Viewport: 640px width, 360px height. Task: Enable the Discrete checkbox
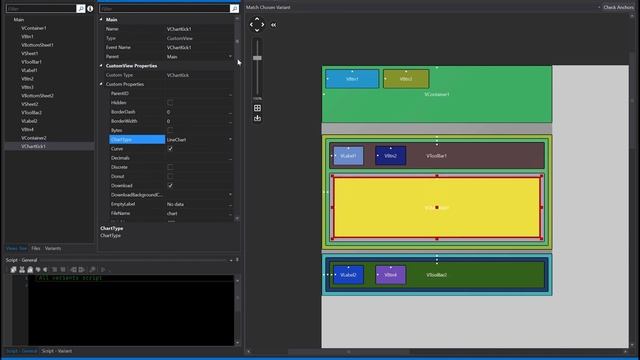170,167
